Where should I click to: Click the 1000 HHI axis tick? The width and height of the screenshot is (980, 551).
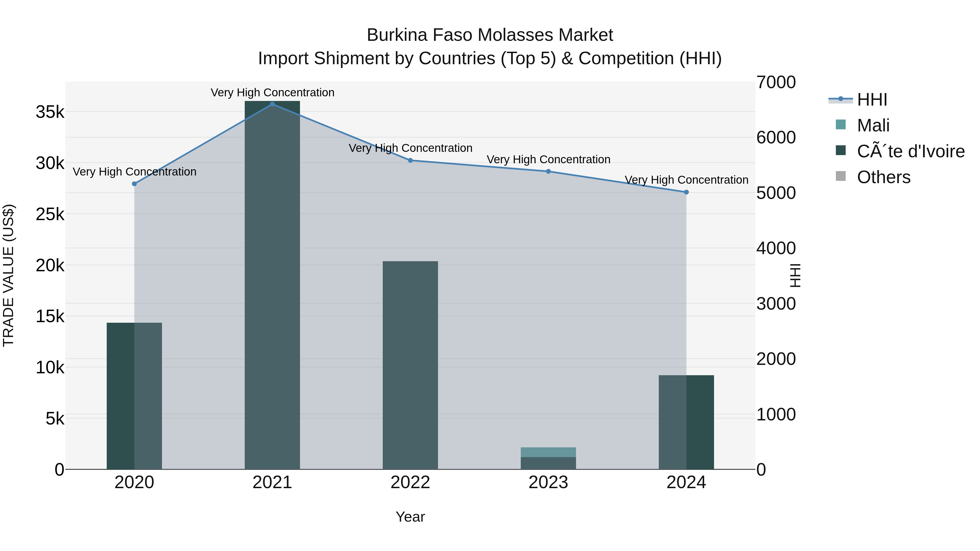tap(776, 414)
